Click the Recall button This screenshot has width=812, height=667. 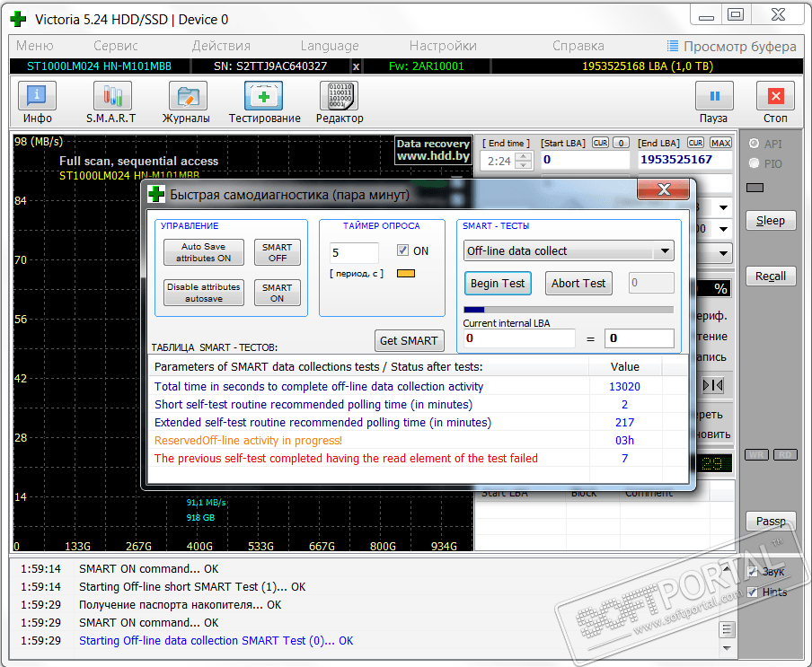pos(771,276)
